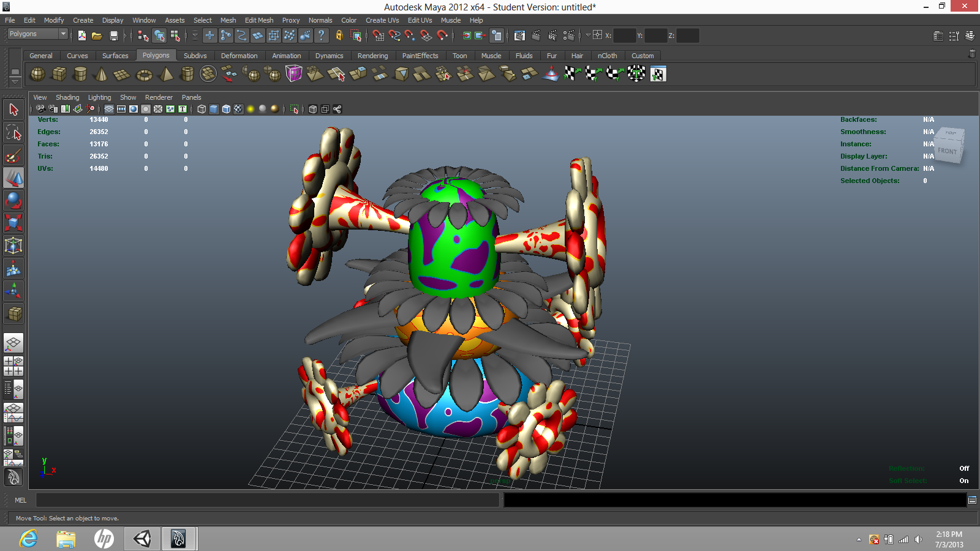Open the Unity icon on the taskbar
Viewport: 980px width, 551px height.
pyautogui.click(x=142, y=539)
